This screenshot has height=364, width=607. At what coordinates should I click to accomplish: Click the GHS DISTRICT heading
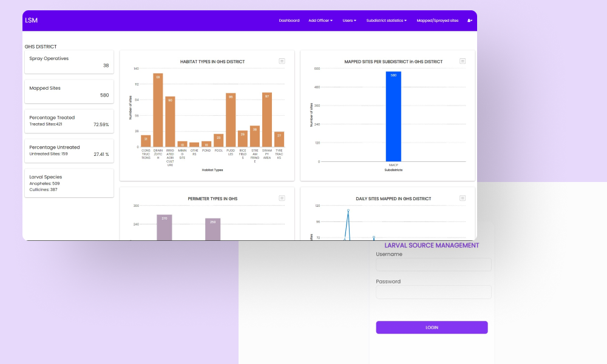[x=41, y=47]
